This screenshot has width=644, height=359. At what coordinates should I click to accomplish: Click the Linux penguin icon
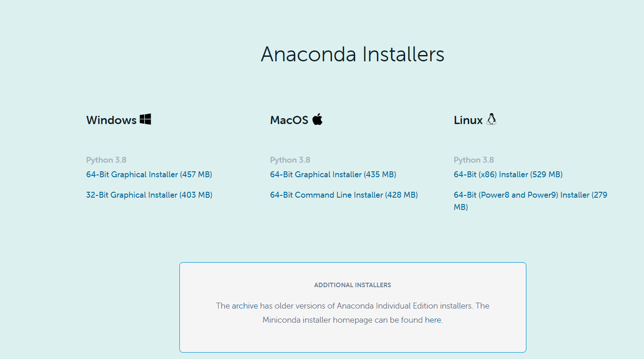(491, 119)
